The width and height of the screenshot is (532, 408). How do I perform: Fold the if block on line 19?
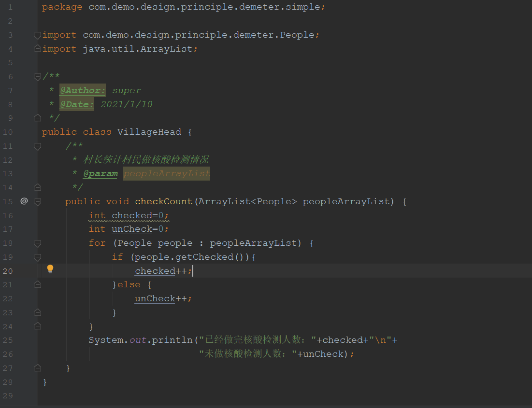pos(38,257)
